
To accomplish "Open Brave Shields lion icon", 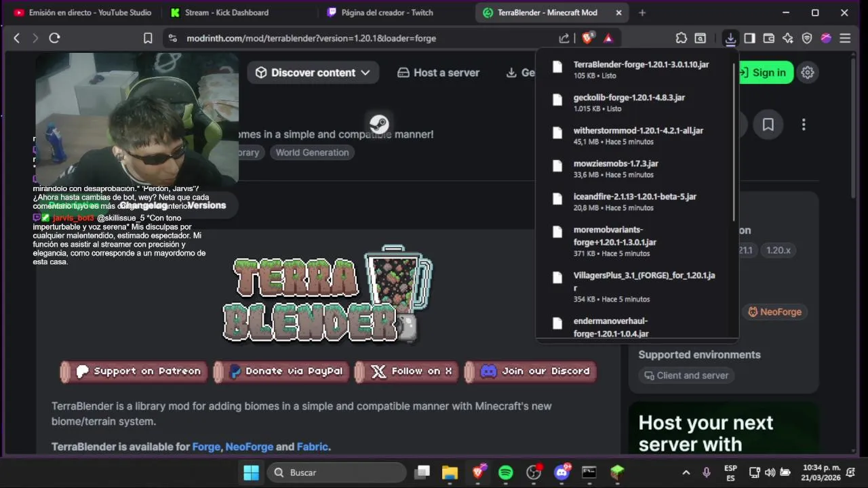I will 588,39.
